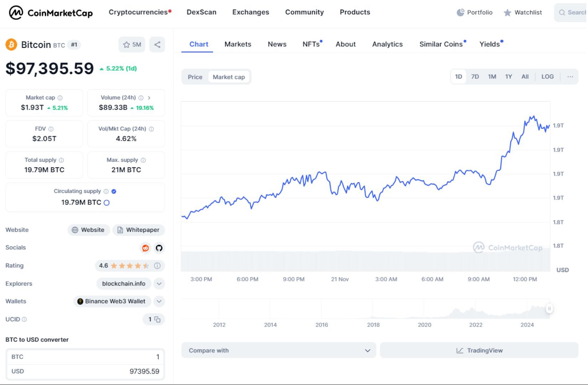Expand the Explorers list
Image resolution: width=588 pixels, height=385 pixels.
point(159,284)
